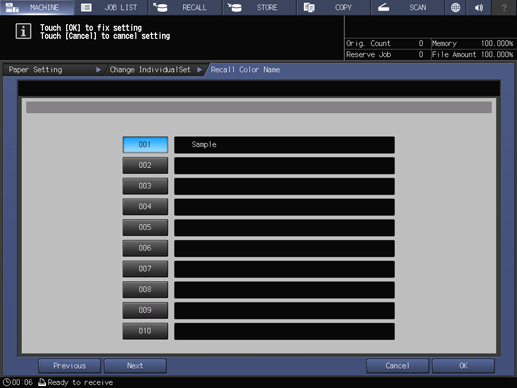This screenshot has height=388, width=517.
Task: Select color name slot 001
Action: (145, 145)
